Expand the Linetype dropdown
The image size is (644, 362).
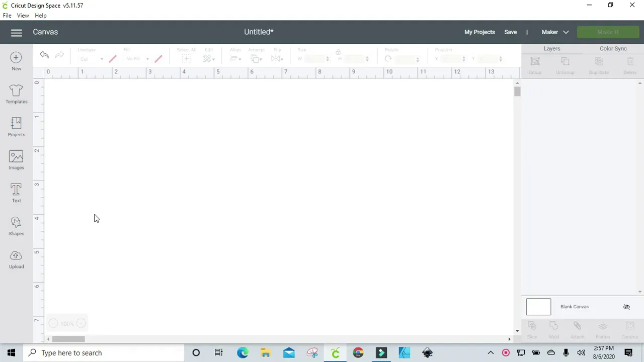click(92, 59)
